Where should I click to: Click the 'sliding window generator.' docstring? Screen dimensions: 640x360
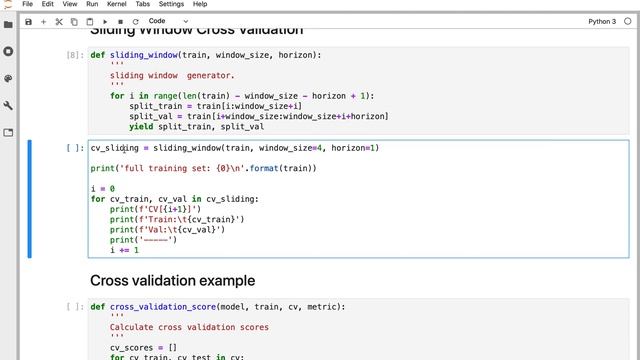tap(172, 76)
